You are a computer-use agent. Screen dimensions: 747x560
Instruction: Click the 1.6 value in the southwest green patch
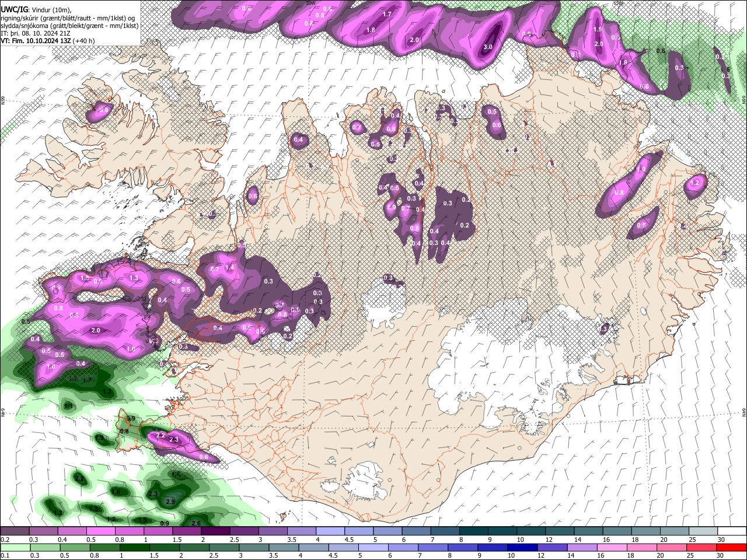coord(116,492)
